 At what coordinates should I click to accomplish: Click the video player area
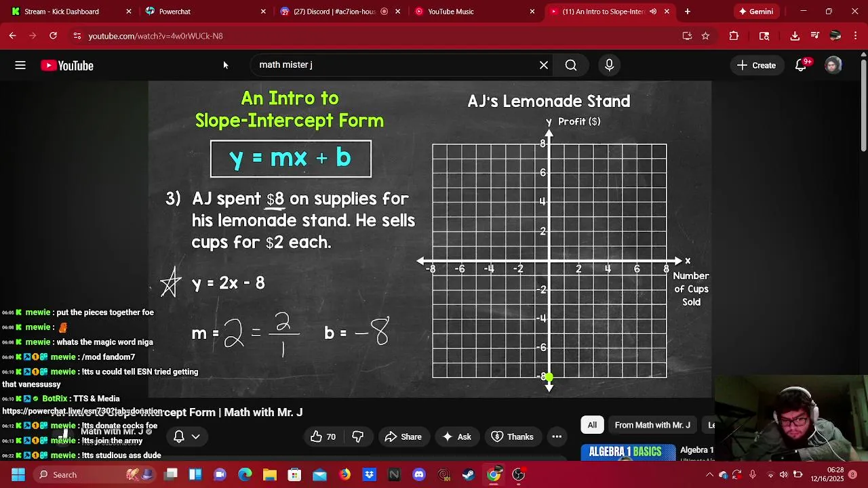pyautogui.click(x=430, y=239)
